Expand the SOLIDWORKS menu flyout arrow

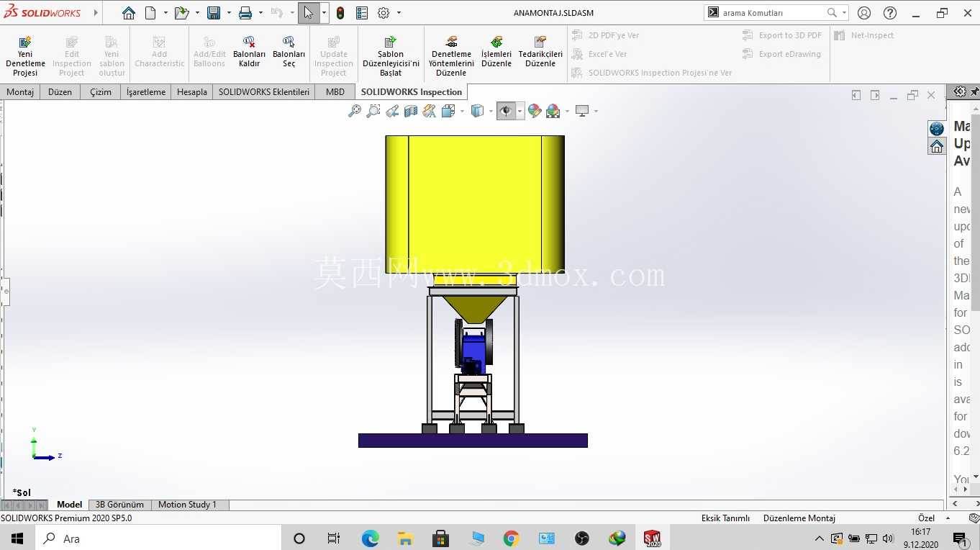click(x=96, y=13)
